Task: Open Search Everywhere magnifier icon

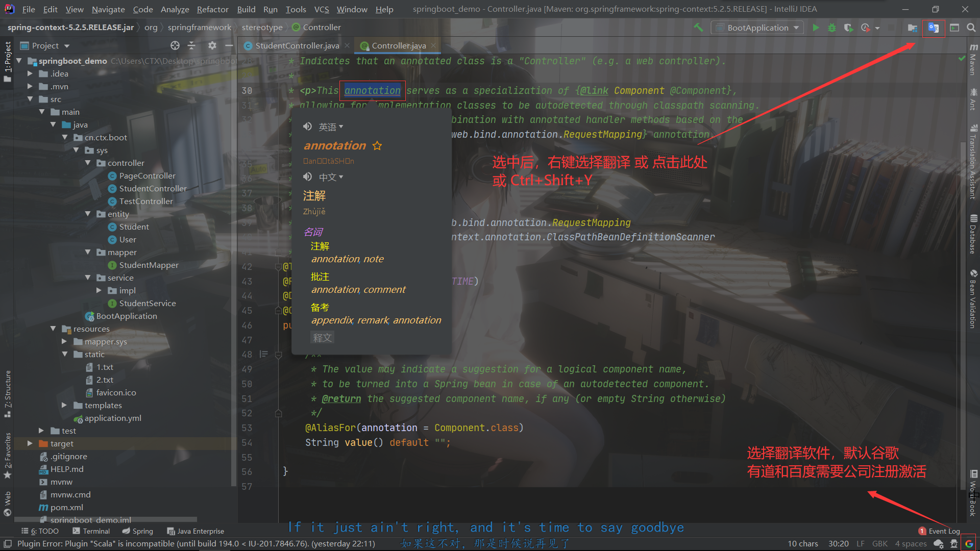Action: coord(971,28)
